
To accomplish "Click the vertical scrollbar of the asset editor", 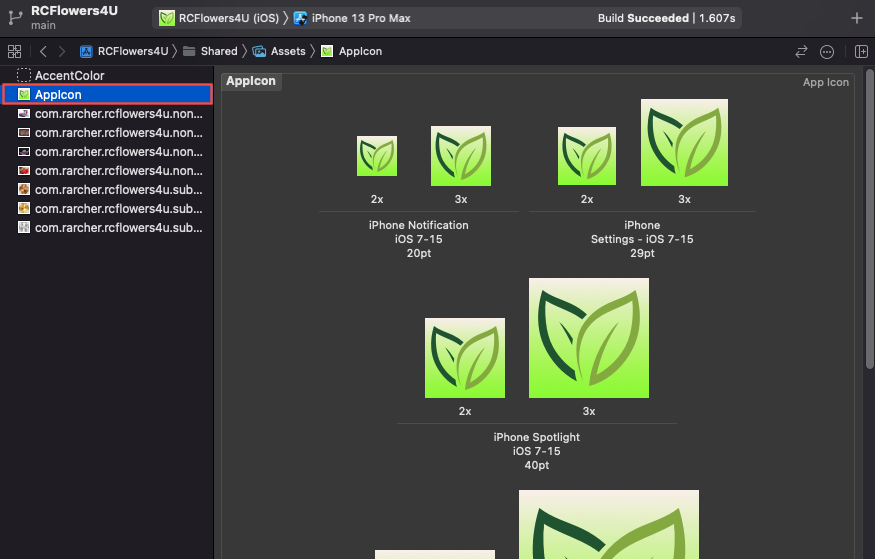I will pyautogui.click(x=869, y=219).
